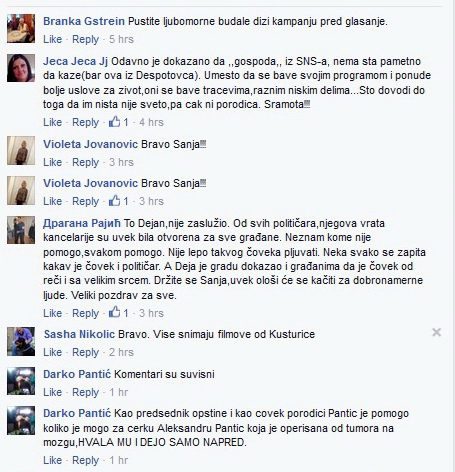The height and width of the screenshot is (472, 455).
Task: Open Sasha Nikolic profile photo
Action: point(21,341)
